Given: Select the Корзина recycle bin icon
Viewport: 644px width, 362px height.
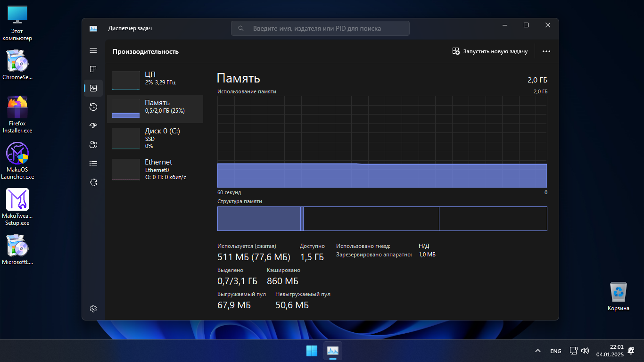Looking at the screenshot, I should (619, 296).
